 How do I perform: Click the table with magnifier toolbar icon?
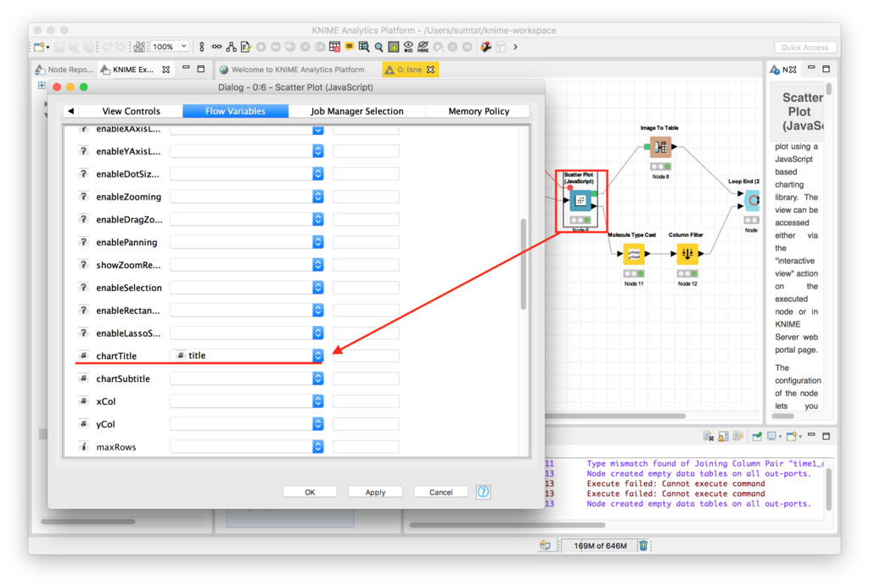(364, 48)
